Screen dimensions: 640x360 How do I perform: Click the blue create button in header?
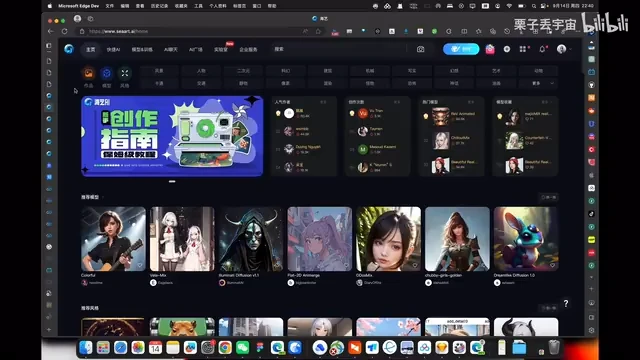pos(461,49)
